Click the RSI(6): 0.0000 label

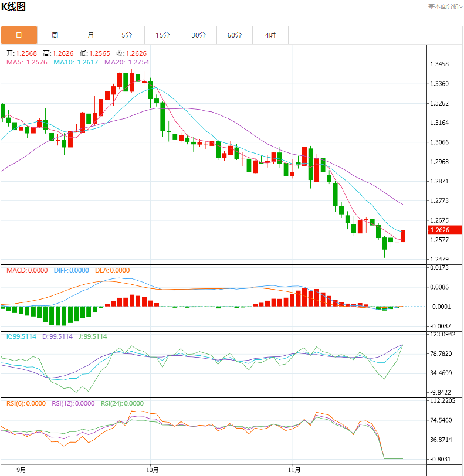pos(26,403)
